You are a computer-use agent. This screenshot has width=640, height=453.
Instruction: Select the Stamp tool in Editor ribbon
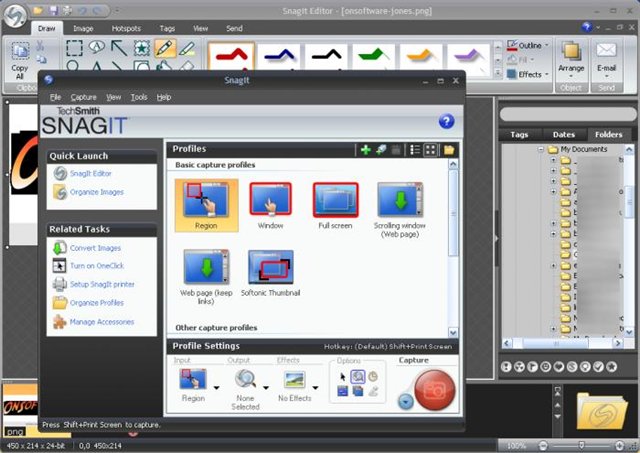(x=142, y=48)
